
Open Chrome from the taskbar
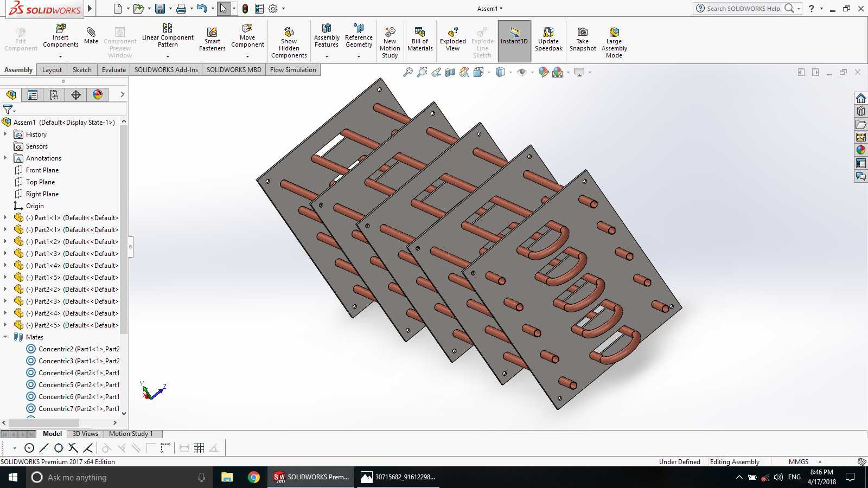(253, 477)
